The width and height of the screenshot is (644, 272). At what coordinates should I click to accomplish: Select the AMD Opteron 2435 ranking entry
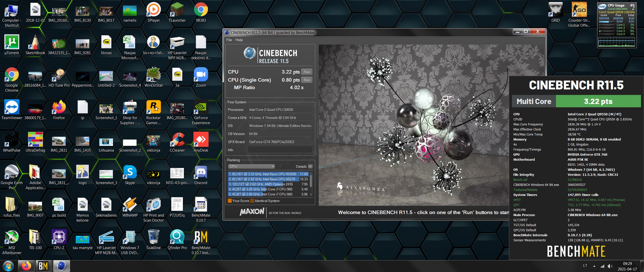point(268,184)
